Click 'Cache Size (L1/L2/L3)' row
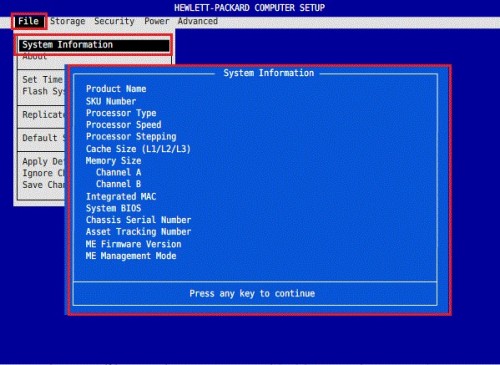Screen dimensions: 500x365 pyautogui.click(x=138, y=149)
